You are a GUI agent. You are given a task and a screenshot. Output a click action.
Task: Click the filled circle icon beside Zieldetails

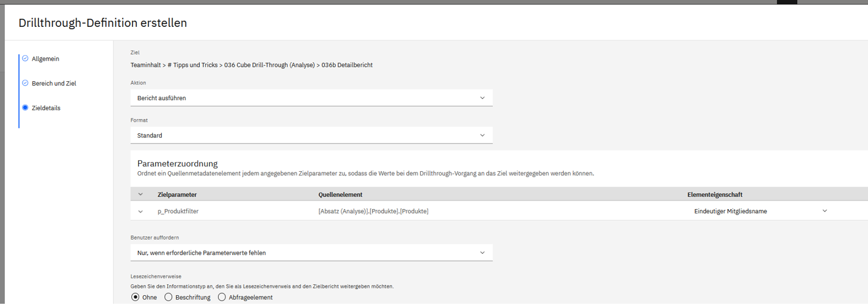coord(25,108)
